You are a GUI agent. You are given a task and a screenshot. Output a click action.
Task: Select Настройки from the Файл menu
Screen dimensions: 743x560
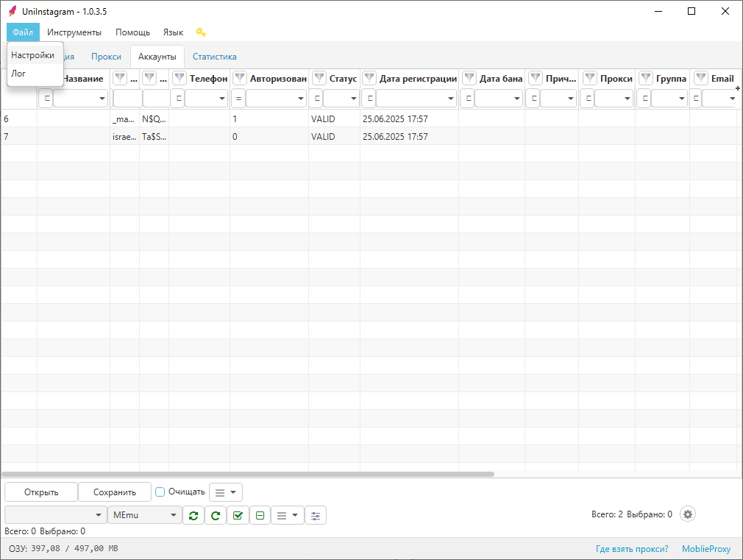pyautogui.click(x=35, y=55)
